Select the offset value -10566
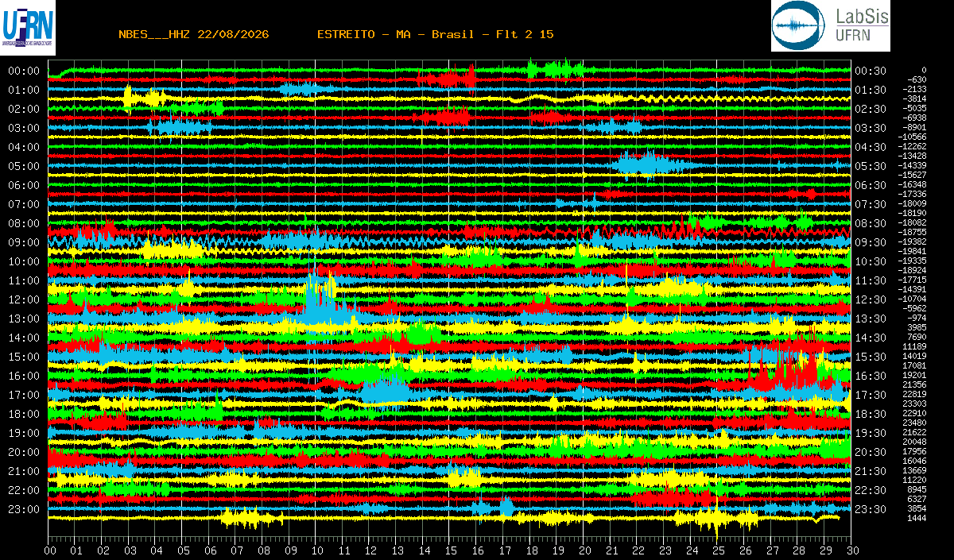The image size is (954, 560). (x=912, y=137)
